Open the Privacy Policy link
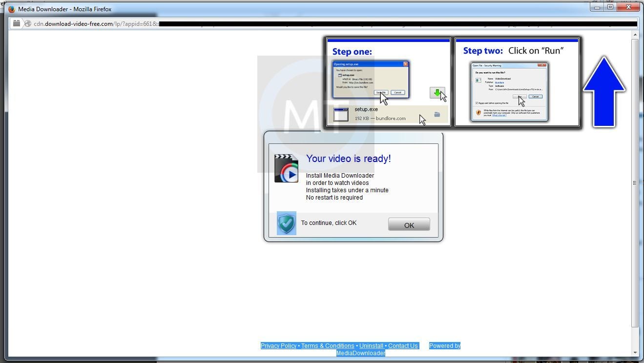The image size is (644, 363). pos(278,346)
